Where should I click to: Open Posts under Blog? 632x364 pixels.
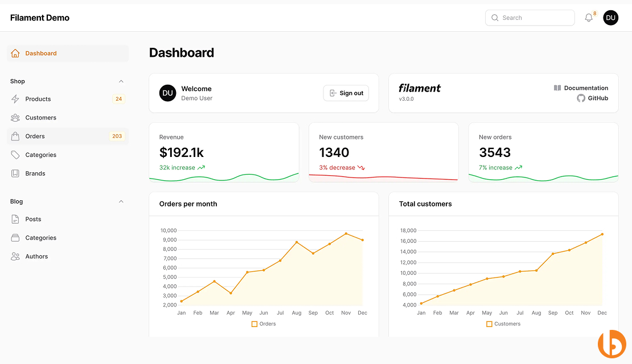coord(68,219)
